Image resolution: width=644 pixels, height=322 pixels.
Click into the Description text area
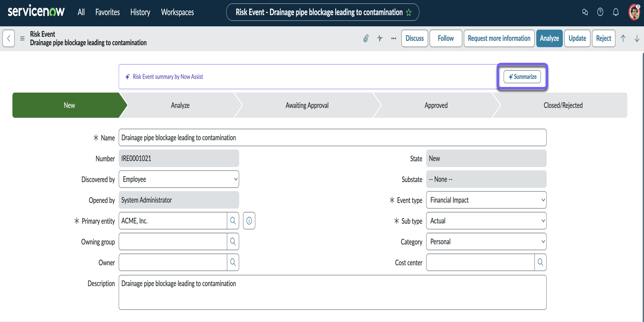pyautogui.click(x=332, y=292)
